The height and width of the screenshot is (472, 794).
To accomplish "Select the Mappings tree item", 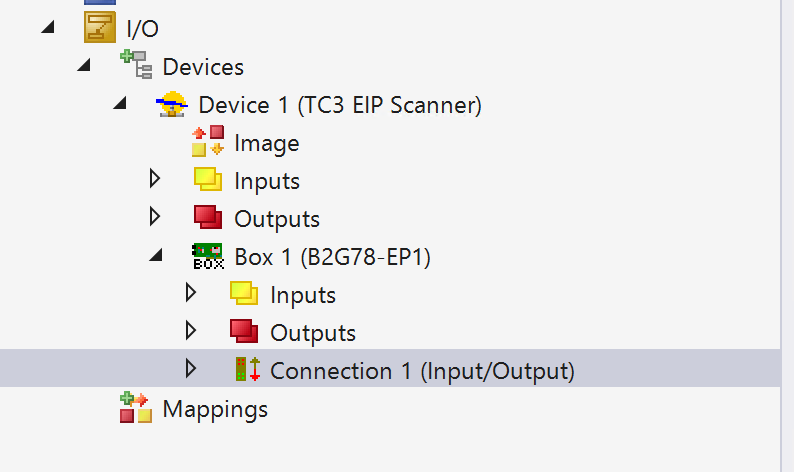I will (x=215, y=409).
